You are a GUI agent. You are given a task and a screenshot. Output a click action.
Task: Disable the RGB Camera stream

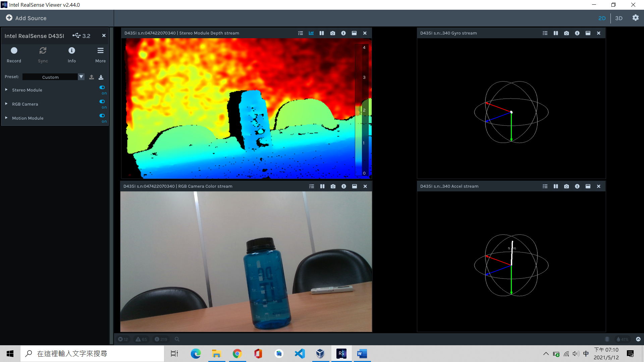pos(102,102)
